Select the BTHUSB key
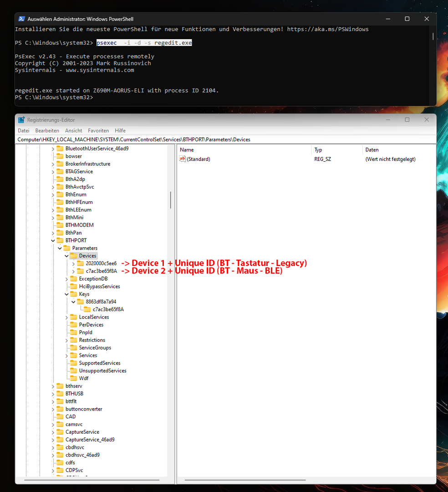The width and height of the screenshot is (448, 492). pos(74,394)
